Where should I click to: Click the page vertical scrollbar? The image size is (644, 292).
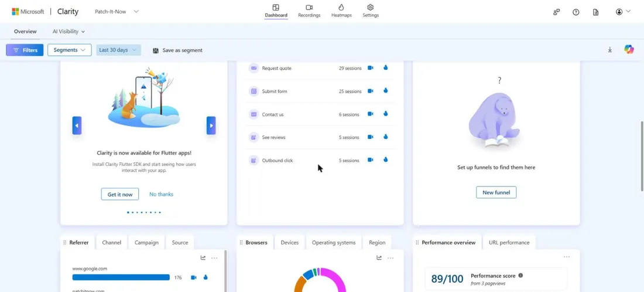pyautogui.click(x=642, y=156)
